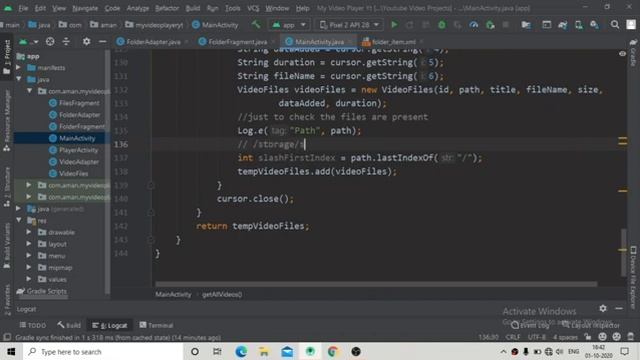Open the Project tool window side tab

pyautogui.click(x=7, y=57)
